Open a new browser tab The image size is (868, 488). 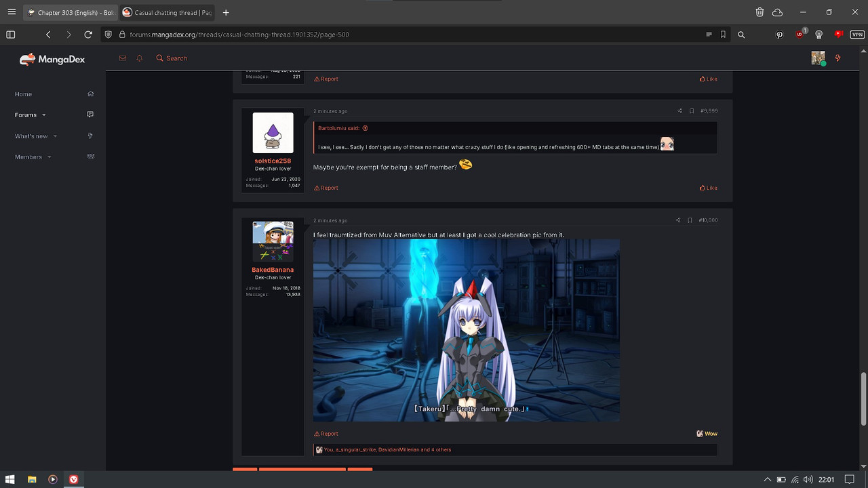tap(226, 12)
